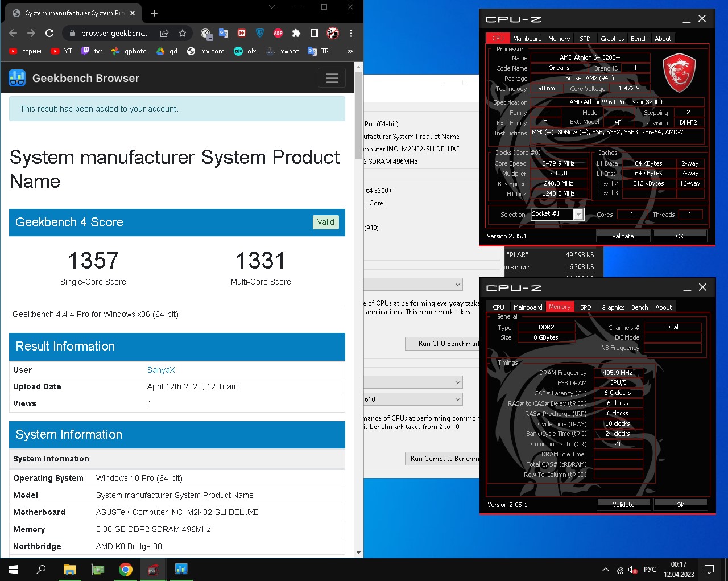
Task: Open the AdBlock Plus ABP extension
Action: pyautogui.click(x=278, y=33)
